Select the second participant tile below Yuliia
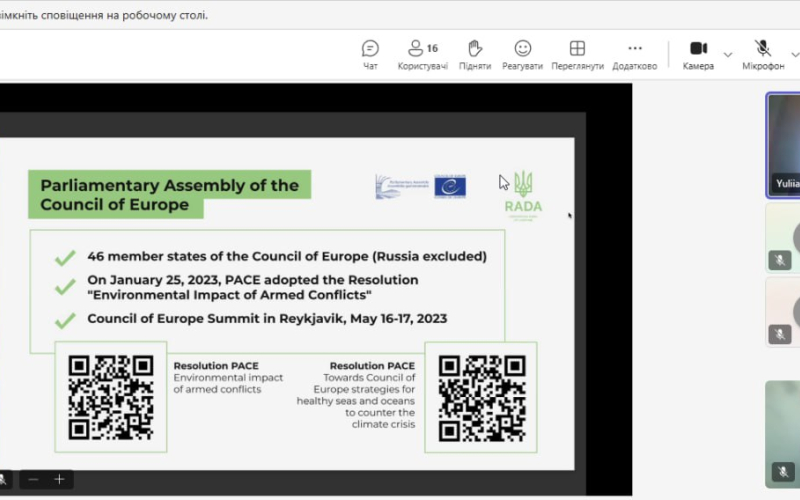This screenshot has width=800, height=500. point(783,238)
